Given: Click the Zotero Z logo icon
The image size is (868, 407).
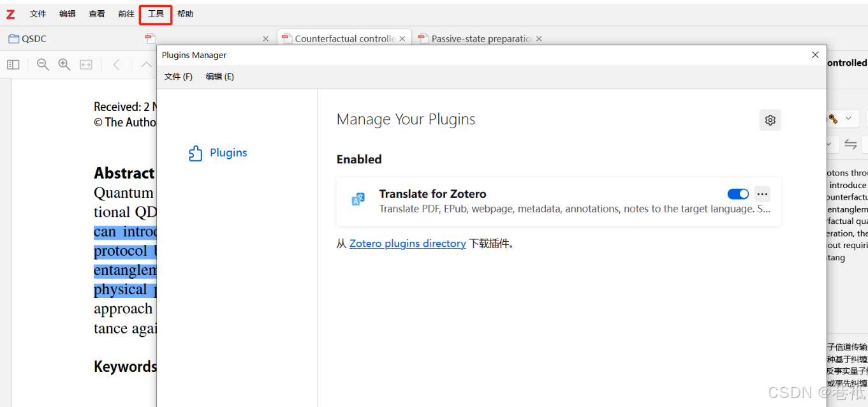Looking at the screenshot, I should (10, 13).
